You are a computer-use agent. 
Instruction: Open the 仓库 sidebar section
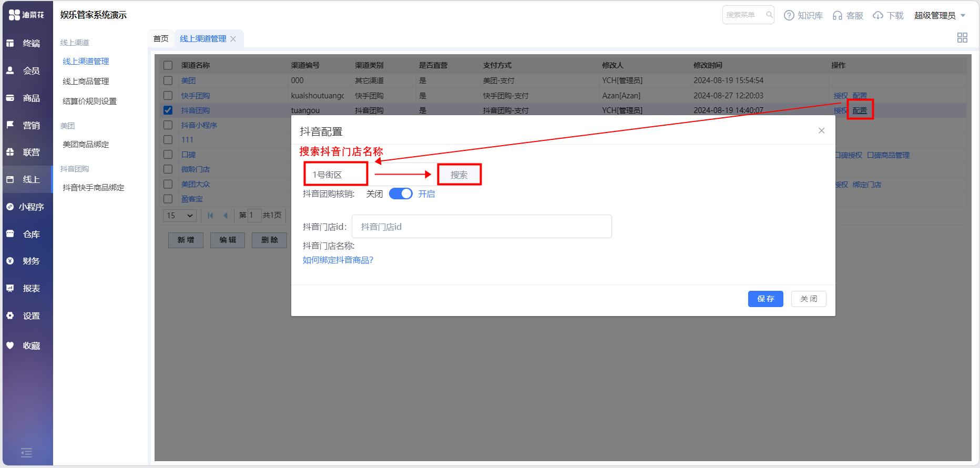(26, 234)
